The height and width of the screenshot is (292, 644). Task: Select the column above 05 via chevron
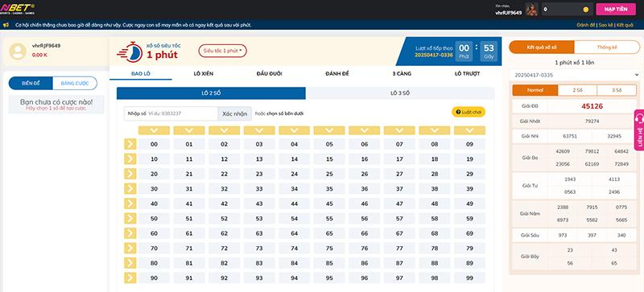click(x=329, y=130)
